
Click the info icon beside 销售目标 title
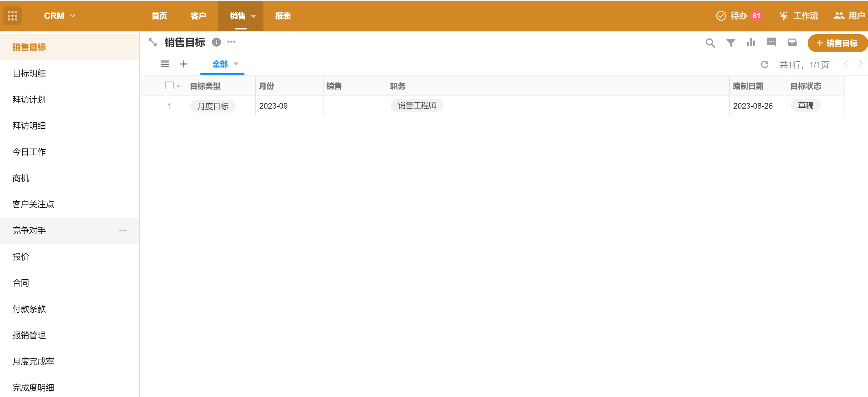pyautogui.click(x=216, y=42)
